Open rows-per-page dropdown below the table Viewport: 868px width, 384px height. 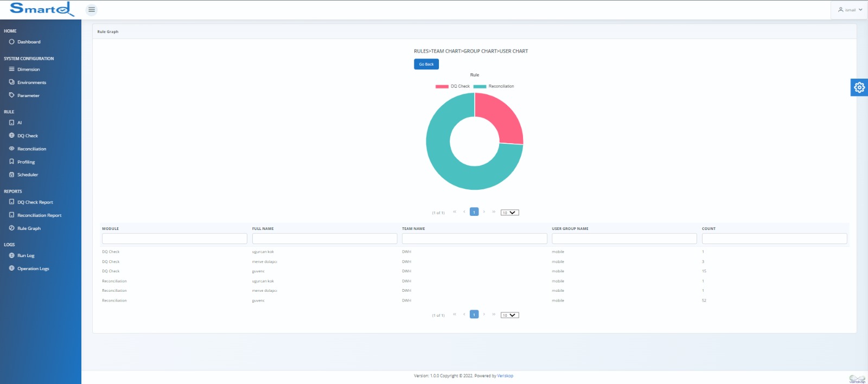pos(509,315)
